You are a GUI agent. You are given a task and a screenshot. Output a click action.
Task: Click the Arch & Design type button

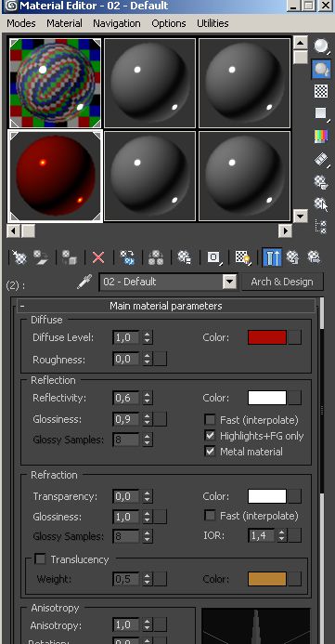tap(282, 282)
